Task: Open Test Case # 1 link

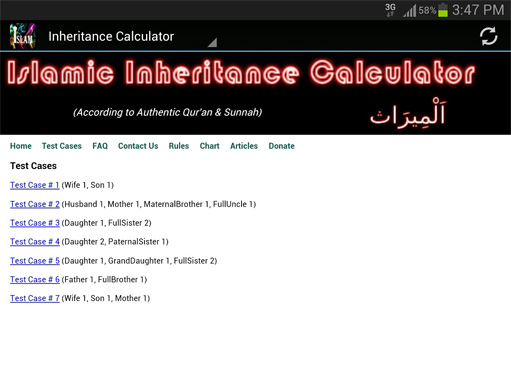Action: (35, 185)
